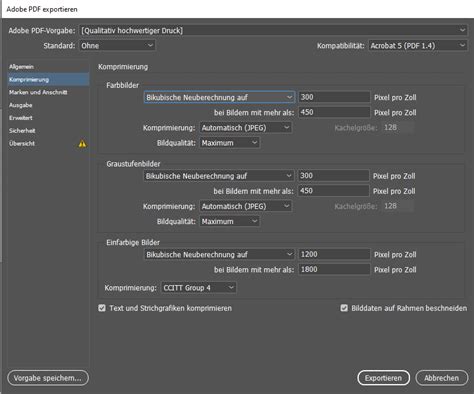This screenshot has width=474, height=394.
Task: Click the Einfarbige Bilder group label
Action: pos(133,242)
